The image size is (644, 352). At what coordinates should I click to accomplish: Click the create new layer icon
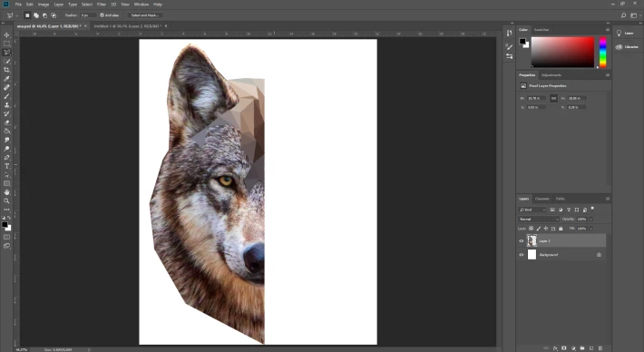(x=591, y=348)
